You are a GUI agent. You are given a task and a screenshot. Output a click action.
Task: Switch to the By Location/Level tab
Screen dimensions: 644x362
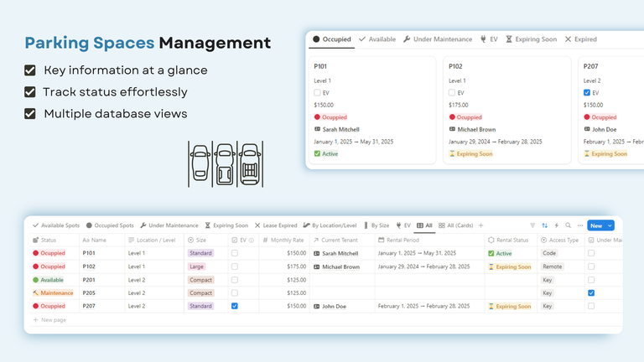tap(330, 225)
